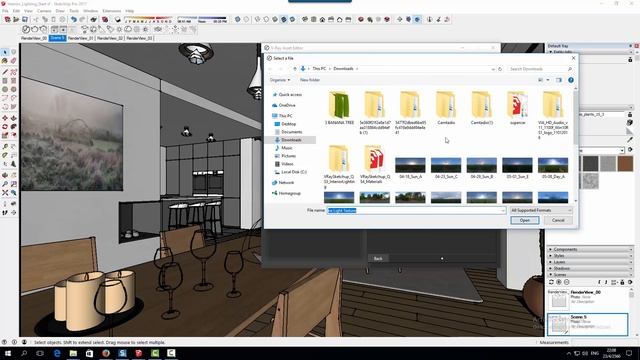
Task: Start V-Ray interactive render icon
Action: (43, 29)
